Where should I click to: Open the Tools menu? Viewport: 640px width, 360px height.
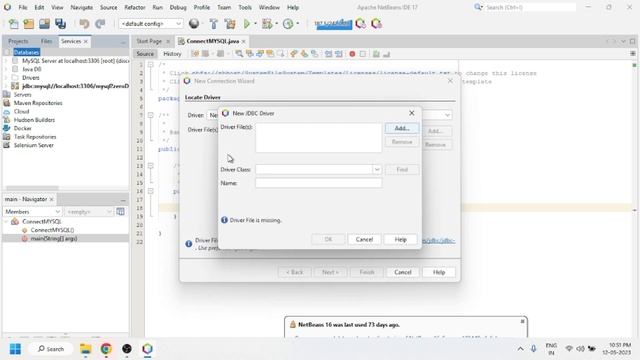pyautogui.click(x=245, y=7)
